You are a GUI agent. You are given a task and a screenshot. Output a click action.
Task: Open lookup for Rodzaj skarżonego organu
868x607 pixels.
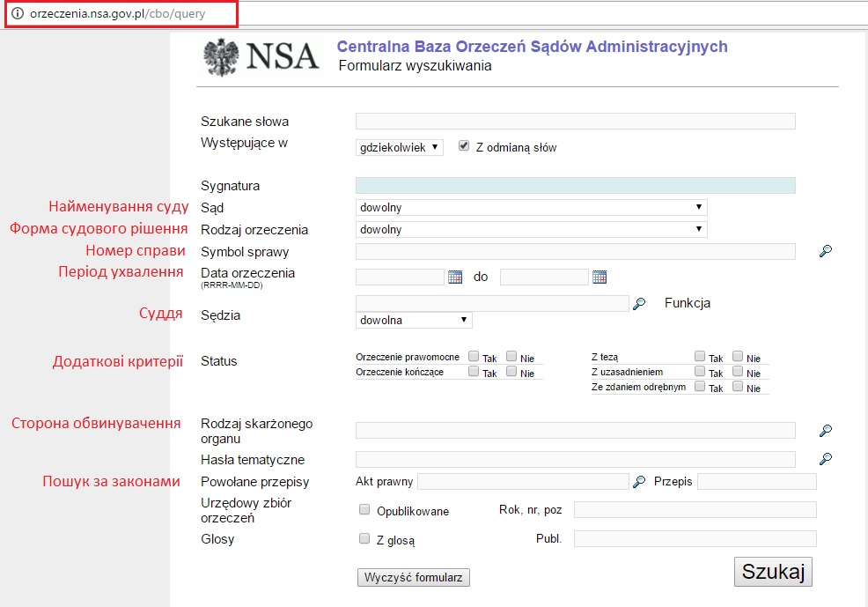[x=825, y=431]
